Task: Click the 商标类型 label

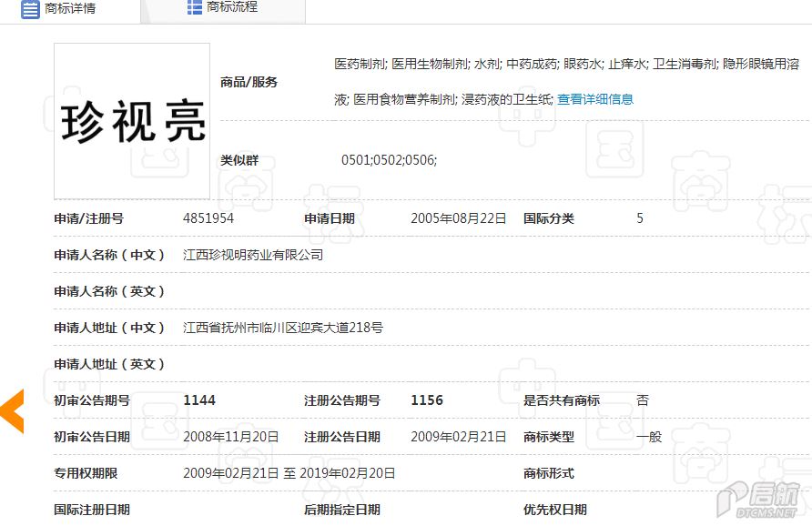Action: coord(549,437)
